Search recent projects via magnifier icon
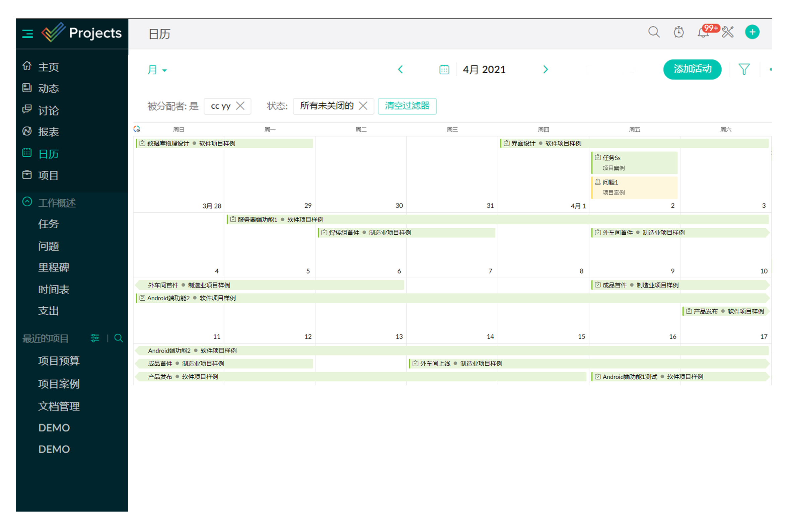Screen dimensions: 787x532 119,338
